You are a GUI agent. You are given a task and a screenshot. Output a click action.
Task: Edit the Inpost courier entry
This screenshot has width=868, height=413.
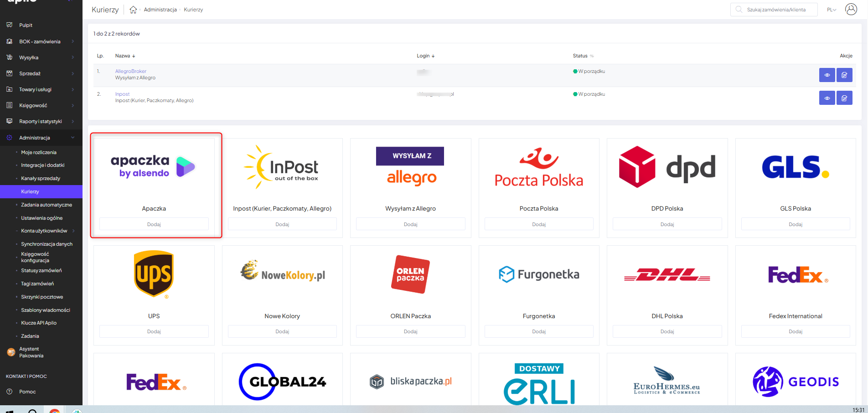[844, 98]
